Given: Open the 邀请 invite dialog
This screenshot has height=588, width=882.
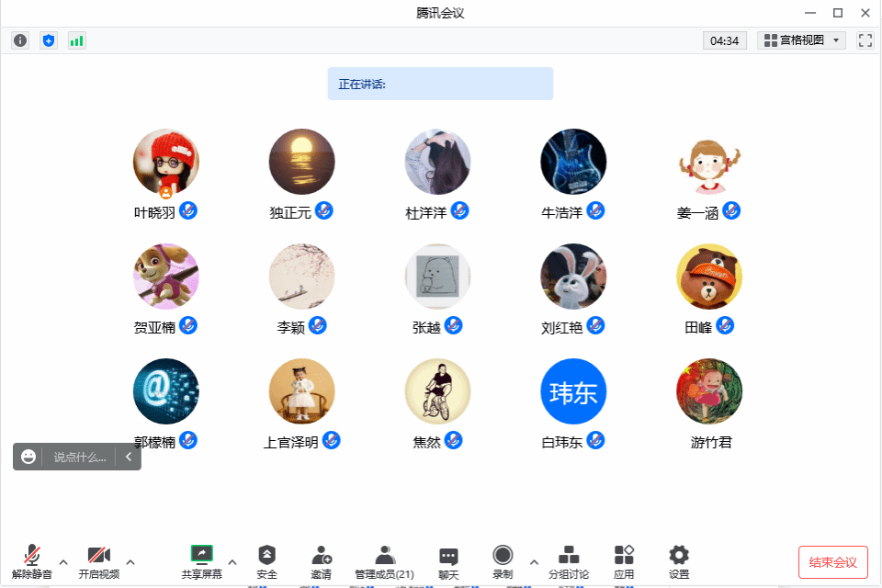Looking at the screenshot, I should point(321,561).
